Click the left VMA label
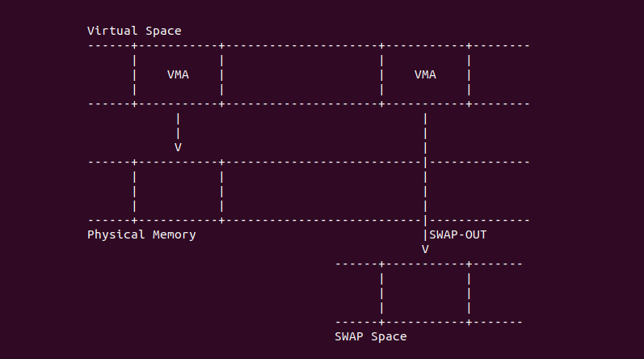The height and width of the screenshot is (359, 644). click(178, 74)
